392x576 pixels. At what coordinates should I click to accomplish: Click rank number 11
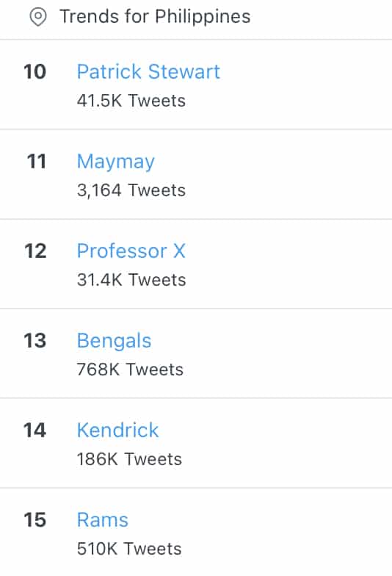[x=37, y=162]
